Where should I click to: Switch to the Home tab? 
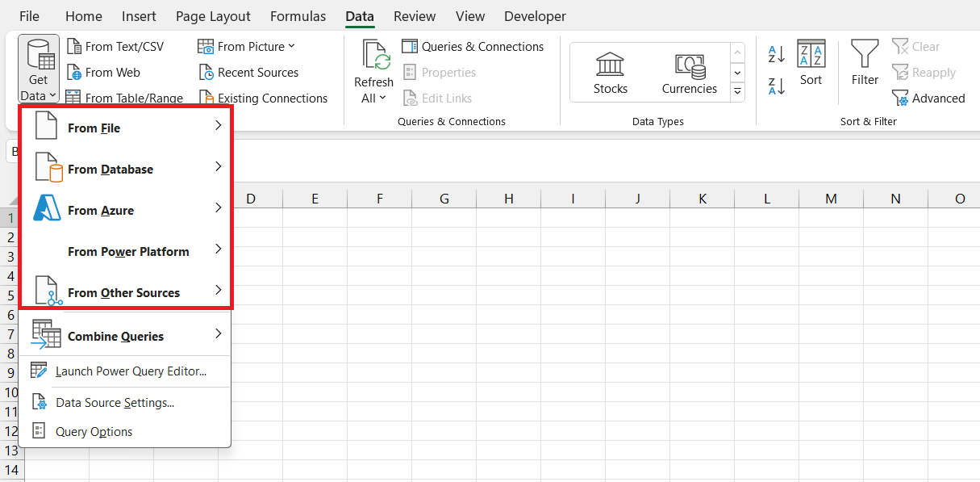pyautogui.click(x=84, y=16)
